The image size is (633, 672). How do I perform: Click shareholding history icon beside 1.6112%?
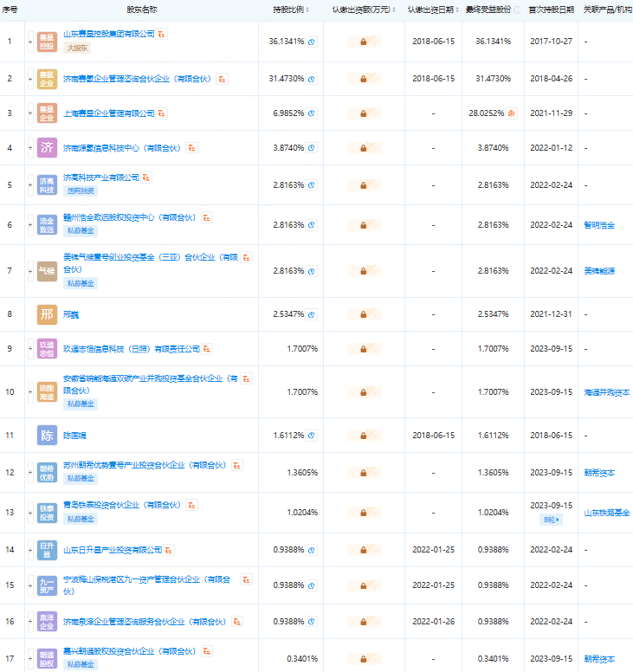312,436
